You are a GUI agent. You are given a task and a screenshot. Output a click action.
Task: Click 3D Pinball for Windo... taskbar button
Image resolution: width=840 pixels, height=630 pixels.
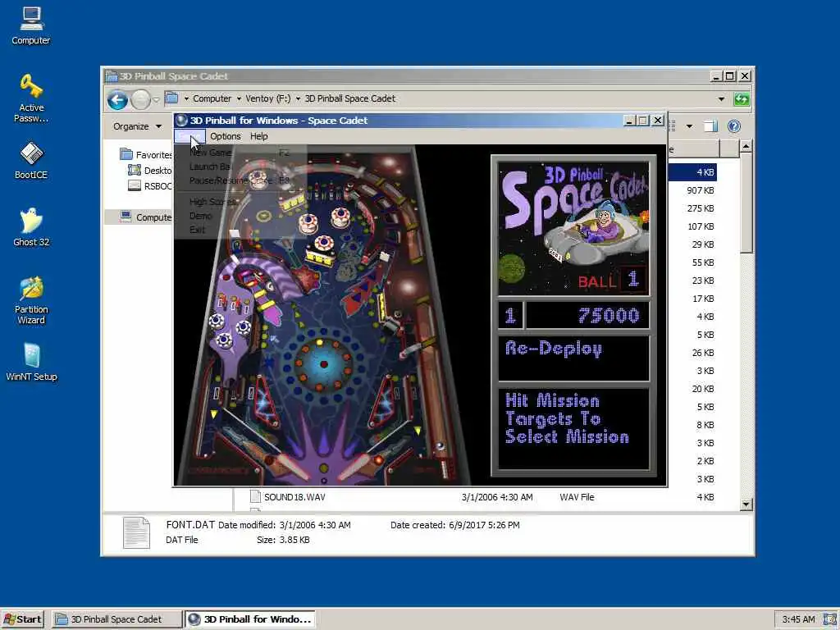(250, 619)
